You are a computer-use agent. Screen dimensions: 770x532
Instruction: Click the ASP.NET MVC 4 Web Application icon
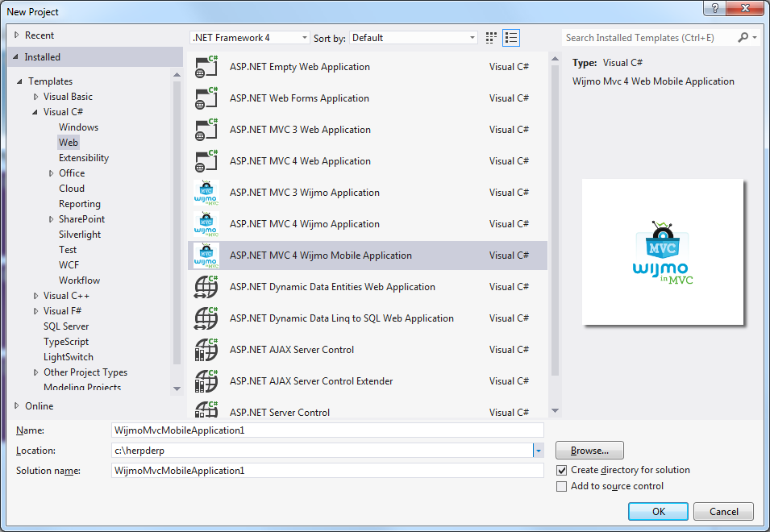click(x=206, y=161)
